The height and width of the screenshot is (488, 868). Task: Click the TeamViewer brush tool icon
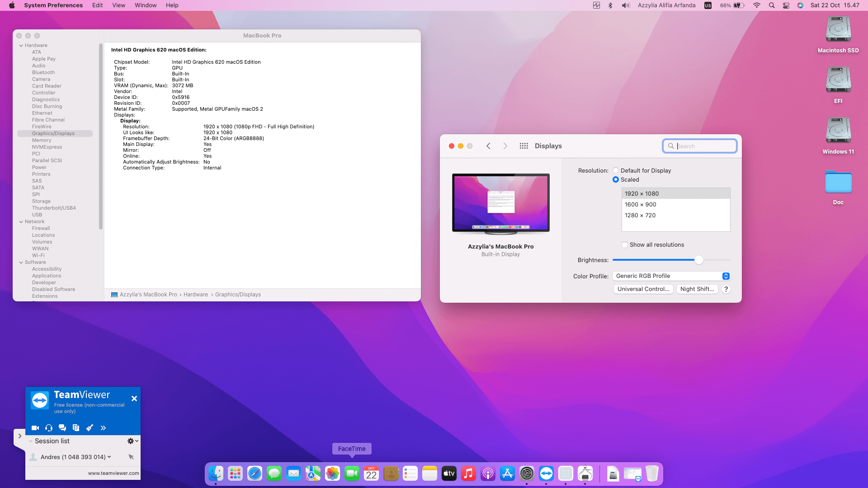pyautogui.click(x=90, y=428)
